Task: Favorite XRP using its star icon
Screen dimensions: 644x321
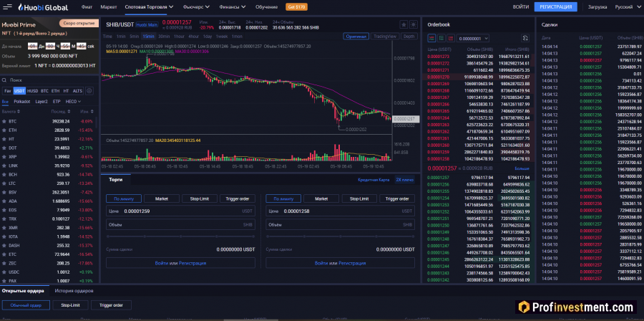Action: tap(4, 157)
